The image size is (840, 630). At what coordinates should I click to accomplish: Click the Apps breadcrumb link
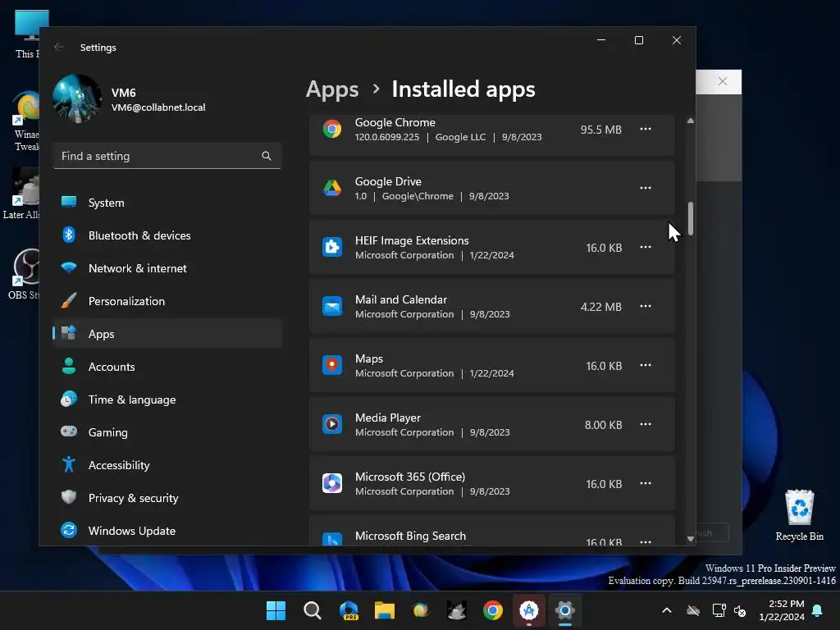click(332, 89)
